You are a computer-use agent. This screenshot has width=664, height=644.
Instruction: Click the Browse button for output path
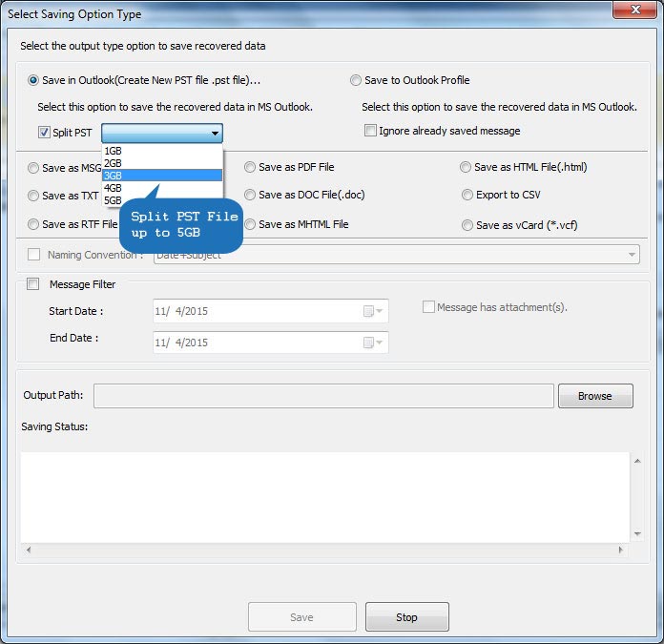pyautogui.click(x=594, y=396)
